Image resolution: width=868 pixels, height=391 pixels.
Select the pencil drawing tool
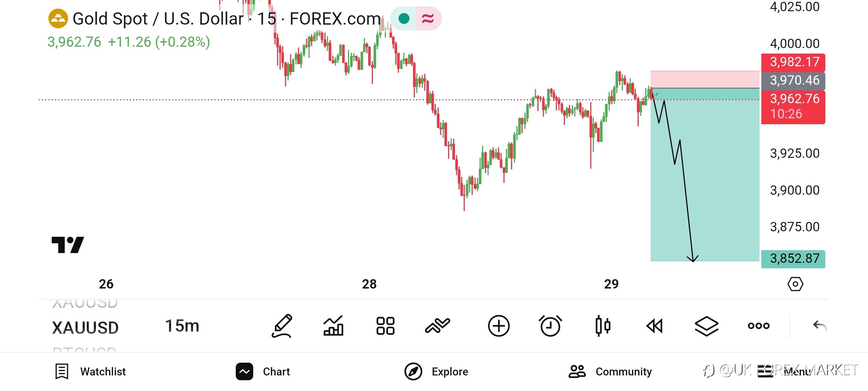coord(282,326)
